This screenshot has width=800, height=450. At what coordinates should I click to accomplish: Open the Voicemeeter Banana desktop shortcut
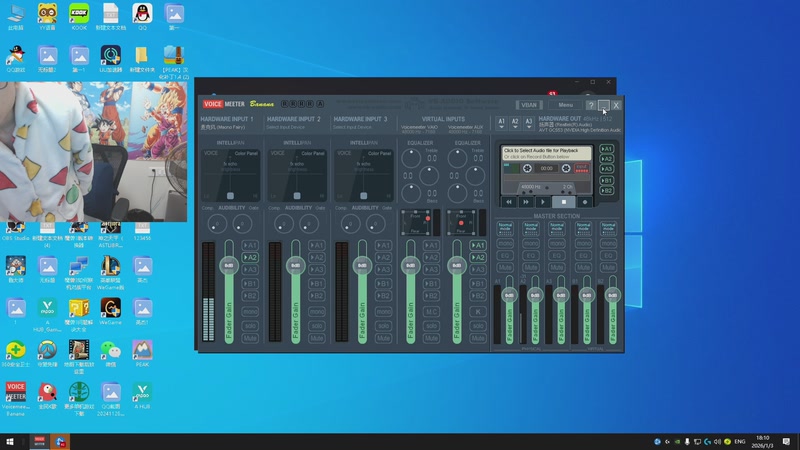pyautogui.click(x=16, y=398)
